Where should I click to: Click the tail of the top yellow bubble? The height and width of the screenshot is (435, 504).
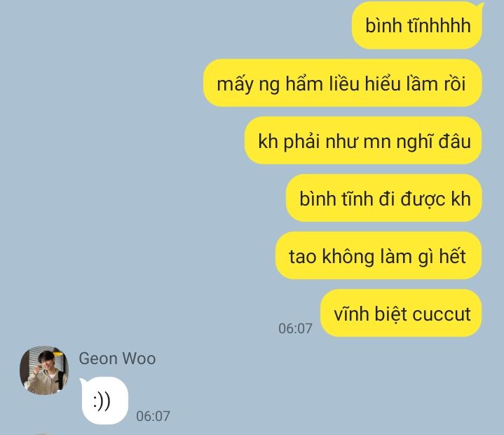[x=480, y=6]
